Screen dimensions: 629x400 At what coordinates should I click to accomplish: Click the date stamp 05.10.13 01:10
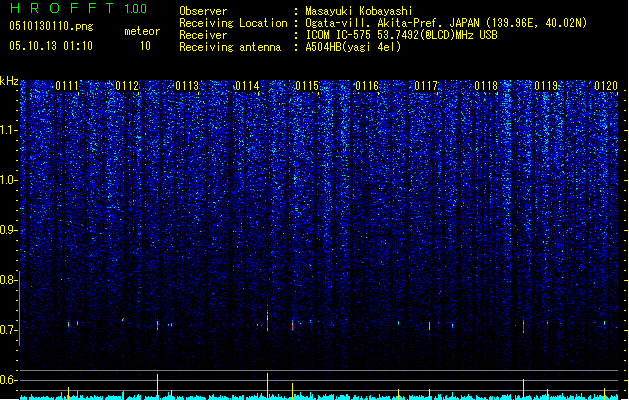click(x=51, y=46)
